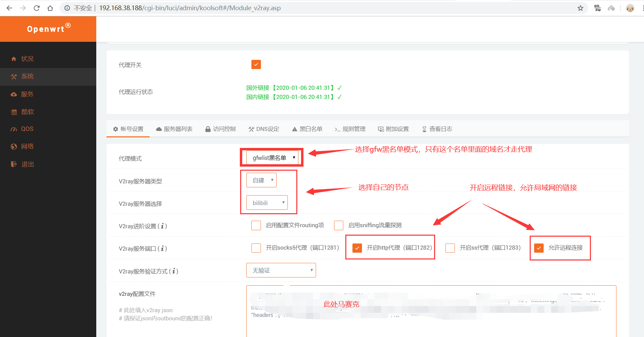The height and width of the screenshot is (337, 644).
Task: Open the 酷软 sidebar menu
Action: [48, 112]
